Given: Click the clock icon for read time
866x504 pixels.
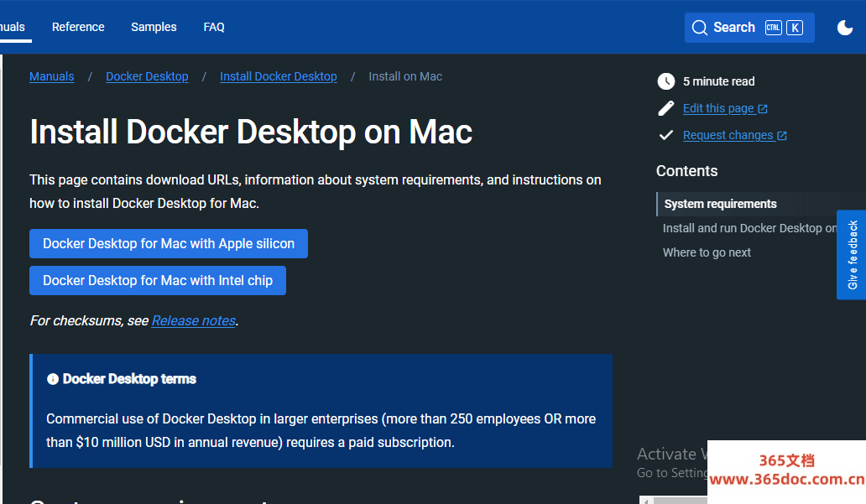Looking at the screenshot, I should click(x=665, y=81).
